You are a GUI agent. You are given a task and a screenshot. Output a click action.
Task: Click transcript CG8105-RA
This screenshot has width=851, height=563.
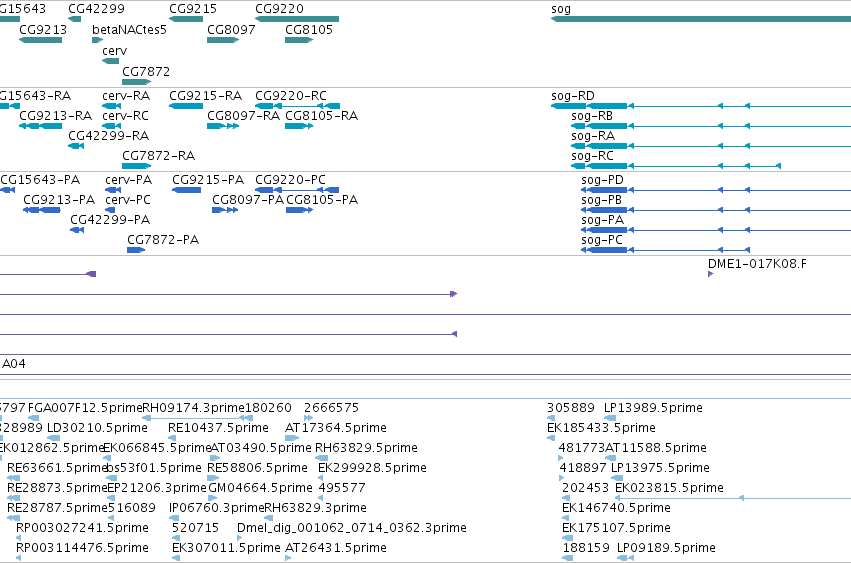[299, 126]
